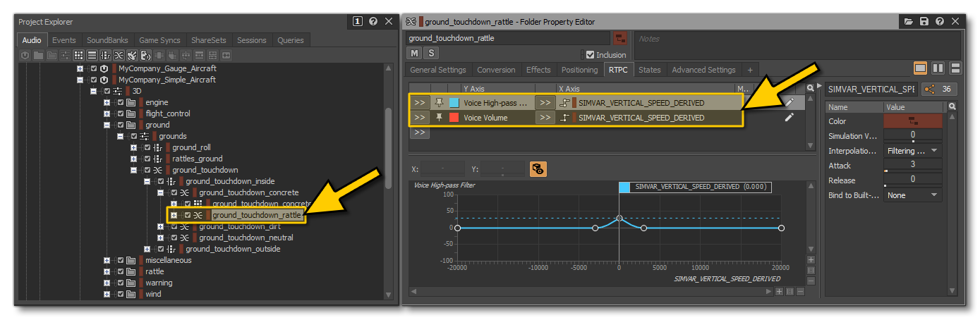
Task: Switch to the Game Syncs tab
Action: [x=159, y=40]
